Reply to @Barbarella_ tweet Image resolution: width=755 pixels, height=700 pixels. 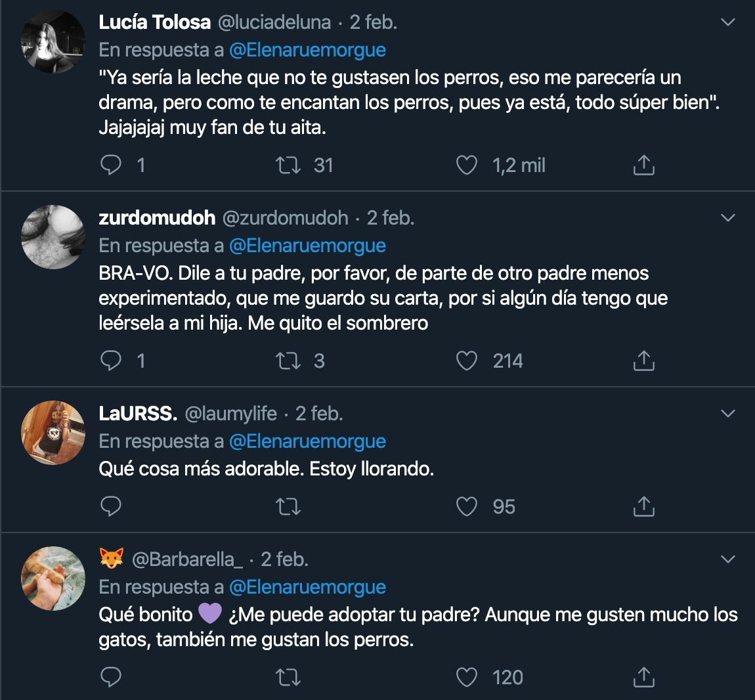point(111,677)
